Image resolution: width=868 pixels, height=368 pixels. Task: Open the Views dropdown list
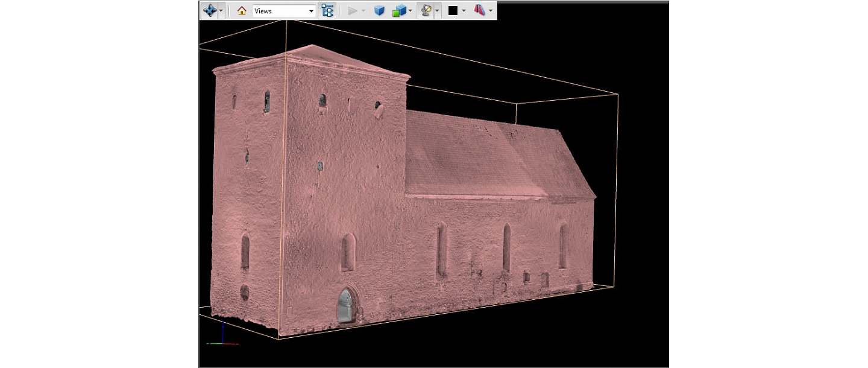coord(311,10)
